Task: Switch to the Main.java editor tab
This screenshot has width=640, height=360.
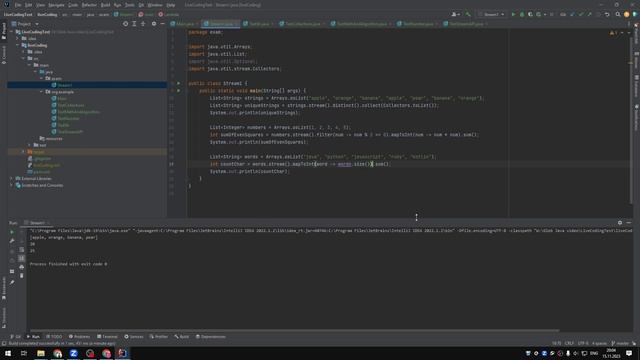Action: coord(184,24)
